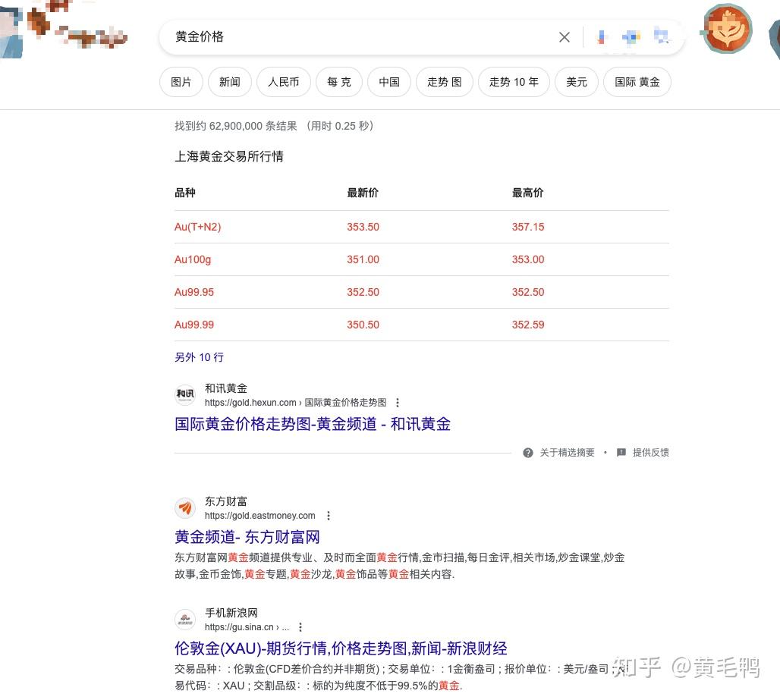Click the latest price 351.00

click(363, 259)
